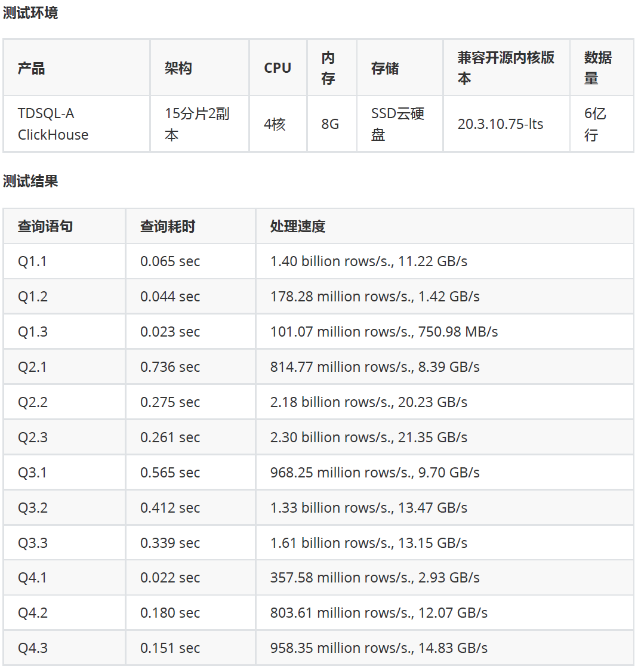Click the 0.261 sec duration cell
The image size is (641, 672).
pyautogui.click(x=190, y=437)
